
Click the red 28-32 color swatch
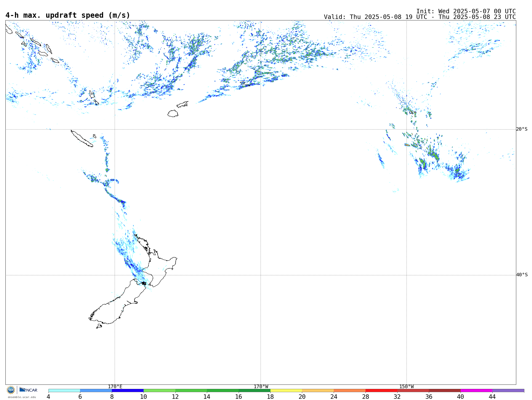pos(381,391)
